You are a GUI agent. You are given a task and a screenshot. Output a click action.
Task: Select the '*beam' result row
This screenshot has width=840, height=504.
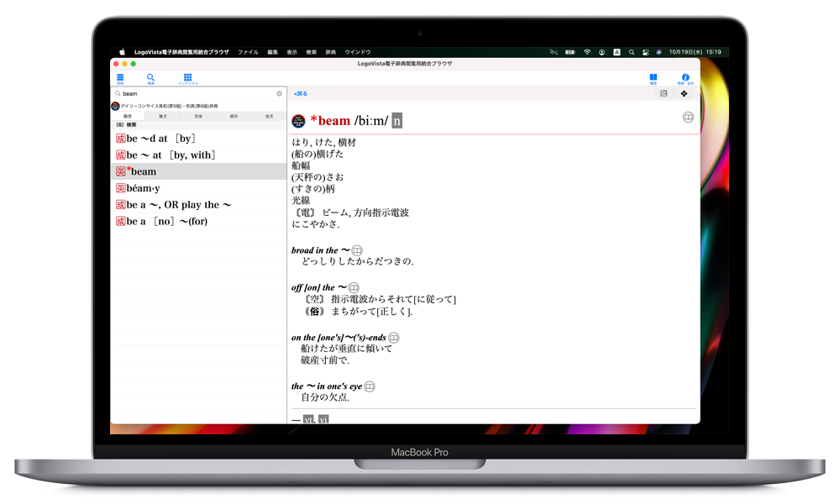coord(198,171)
